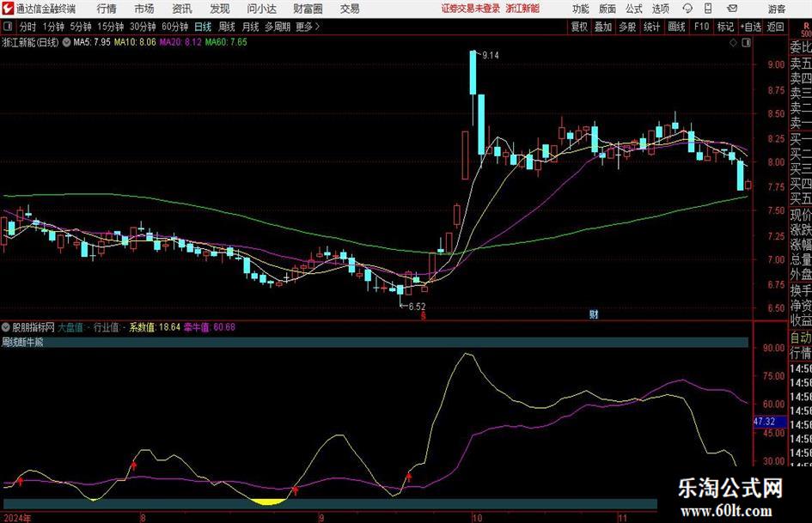This screenshot has height=523, width=812.
Task: Open the 版面 menu
Action: [x=607, y=9]
